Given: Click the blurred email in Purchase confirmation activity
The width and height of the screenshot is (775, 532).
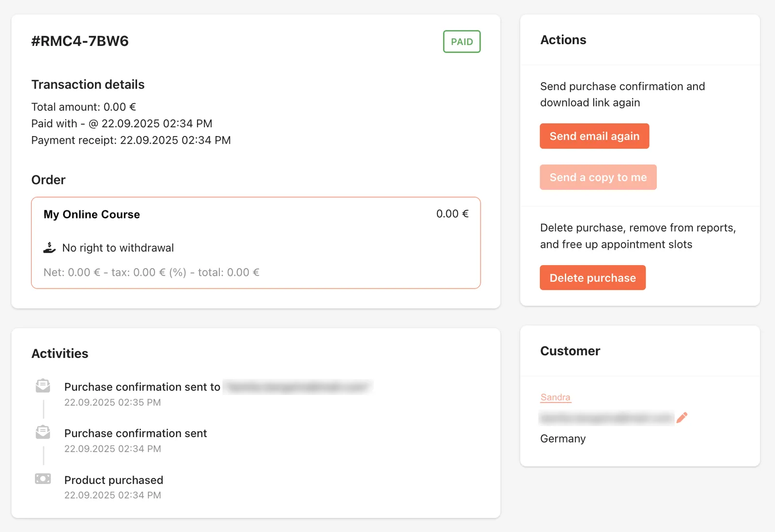Looking at the screenshot, I should (298, 387).
